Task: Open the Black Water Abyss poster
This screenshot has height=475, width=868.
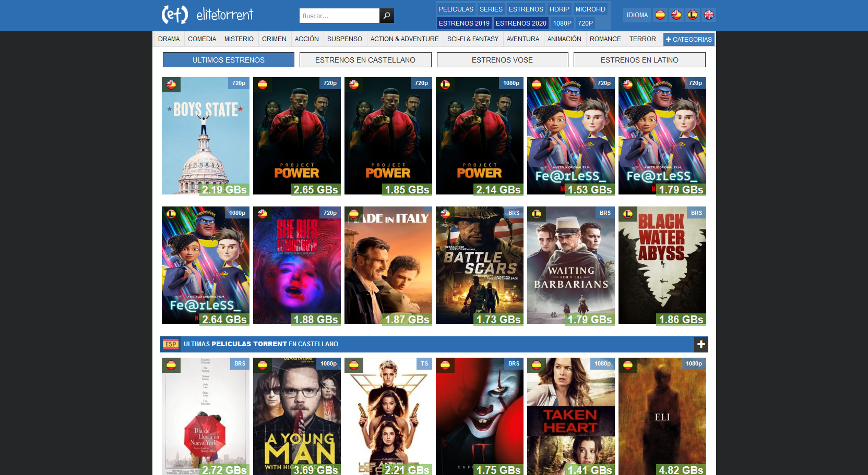Action: click(662, 265)
